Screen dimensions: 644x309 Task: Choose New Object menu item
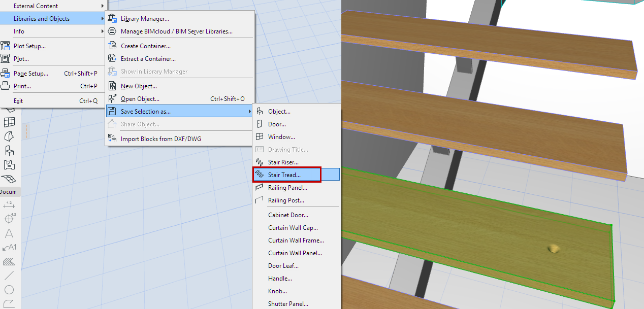click(179, 86)
